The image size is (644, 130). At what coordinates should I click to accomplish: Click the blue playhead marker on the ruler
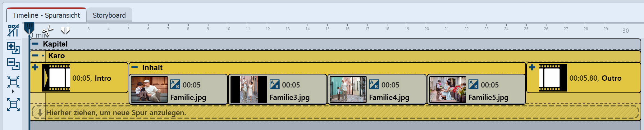[29, 27]
